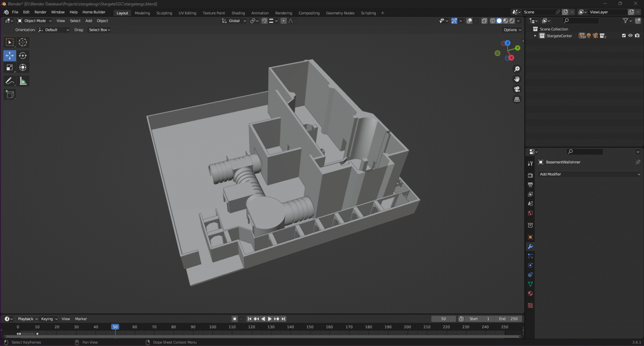Toggle camera view in viewport
Screen dimensions: 644x346
(517, 89)
